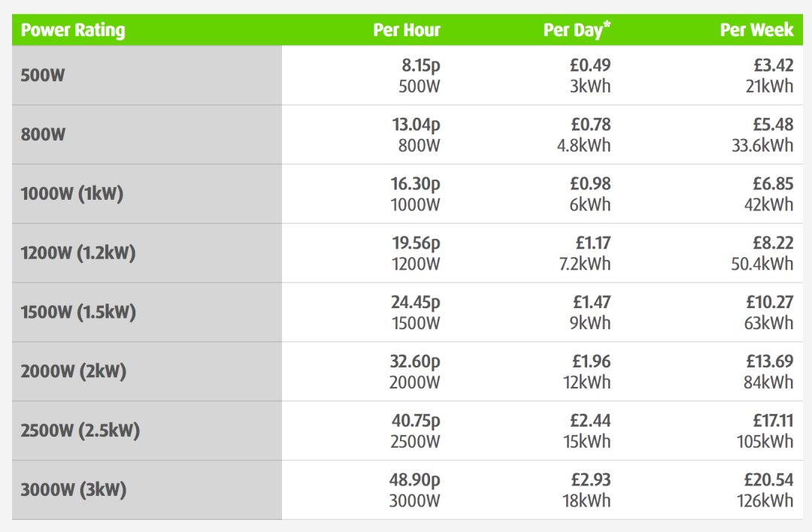Image resolution: width=812 pixels, height=532 pixels.
Task: Select the 1500W (1.5kW) row label
Action: coord(78,313)
